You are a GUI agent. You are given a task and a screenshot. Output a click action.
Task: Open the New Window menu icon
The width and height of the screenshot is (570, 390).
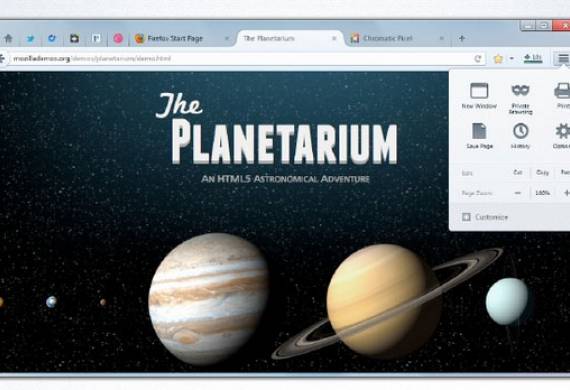coord(479,91)
